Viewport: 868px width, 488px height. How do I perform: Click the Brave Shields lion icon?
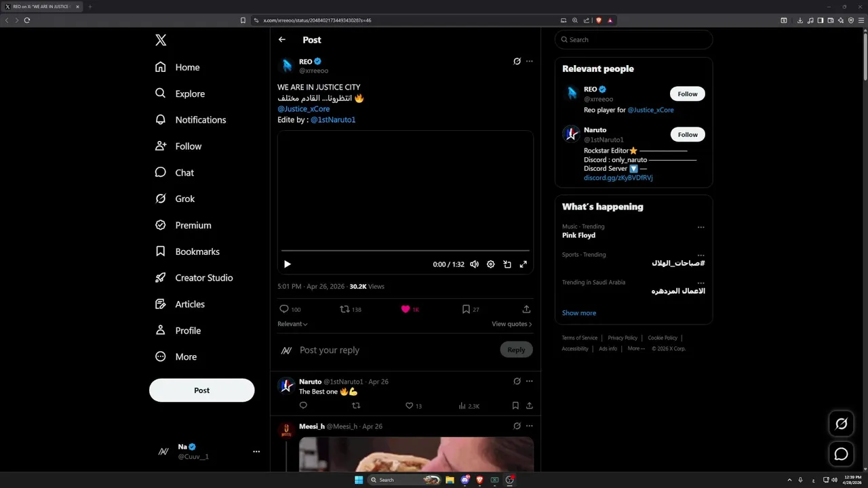599,20
